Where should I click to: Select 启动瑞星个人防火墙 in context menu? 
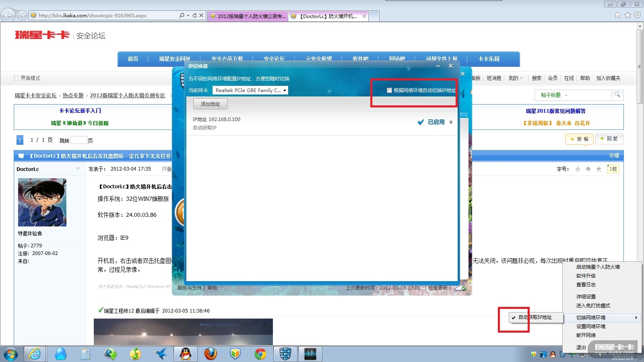[x=598, y=267]
